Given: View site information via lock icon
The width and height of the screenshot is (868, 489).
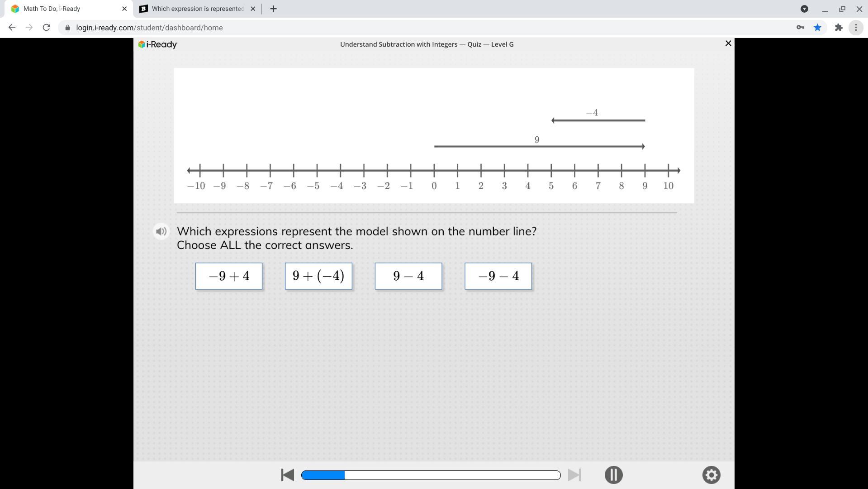Looking at the screenshot, I should point(67,28).
